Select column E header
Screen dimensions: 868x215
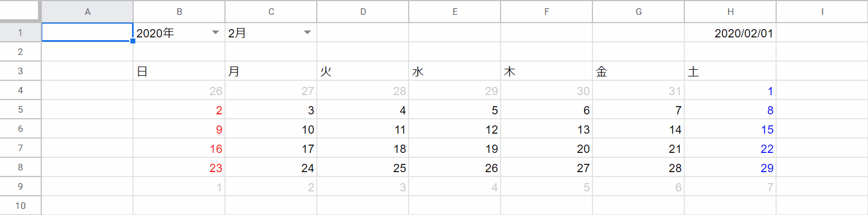pyautogui.click(x=454, y=12)
